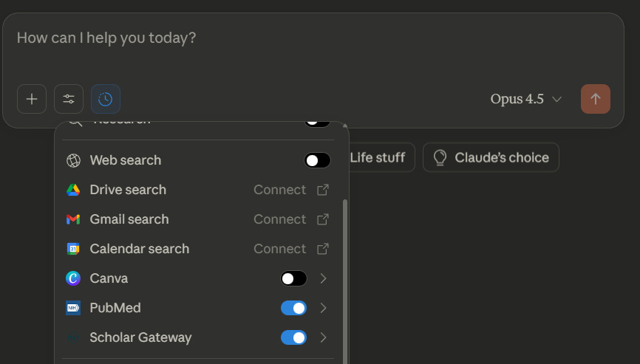640x364 pixels.
Task: Select the Calendar search menu entry
Action: [198, 249]
